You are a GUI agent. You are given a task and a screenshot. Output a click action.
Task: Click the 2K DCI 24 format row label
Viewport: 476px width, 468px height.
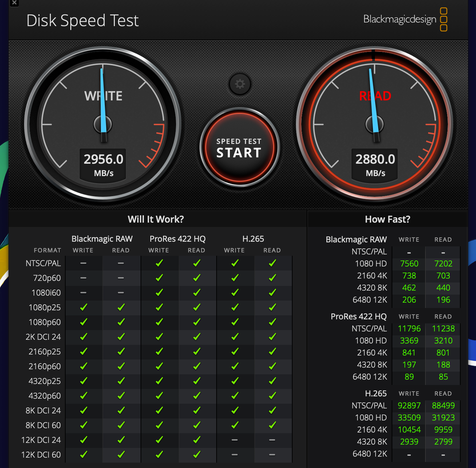[x=43, y=337]
